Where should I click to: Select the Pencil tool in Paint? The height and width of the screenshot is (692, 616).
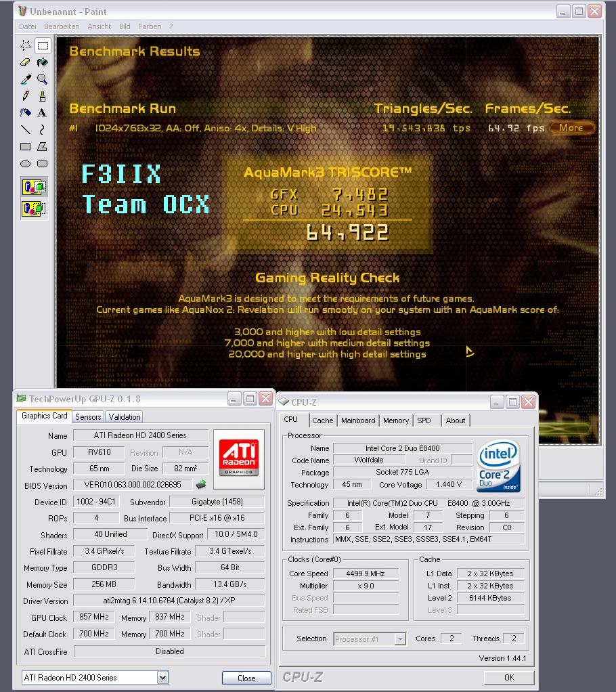pos(26,95)
